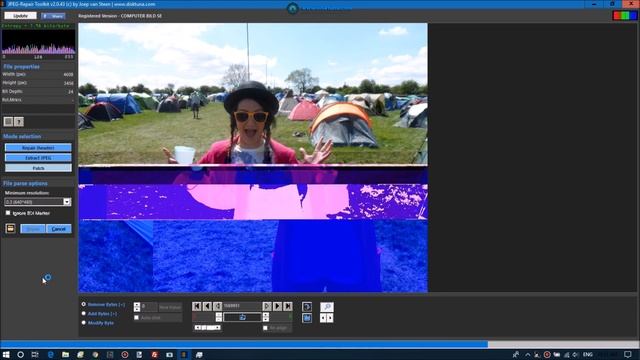The width and height of the screenshot is (640, 360).
Task: Click the disabled button left of Cancel
Action: (x=33, y=229)
